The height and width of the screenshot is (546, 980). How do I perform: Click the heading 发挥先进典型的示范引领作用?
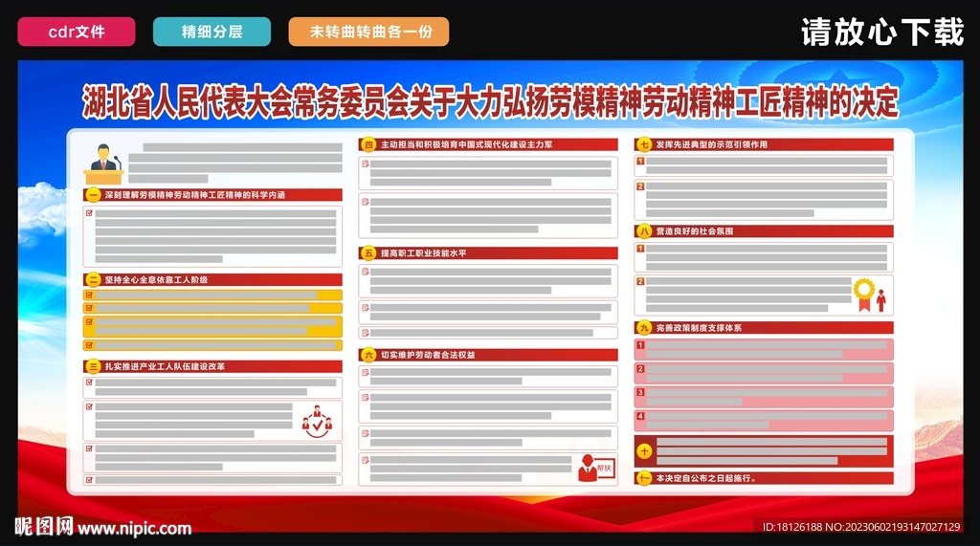pyautogui.click(x=712, y=145)
